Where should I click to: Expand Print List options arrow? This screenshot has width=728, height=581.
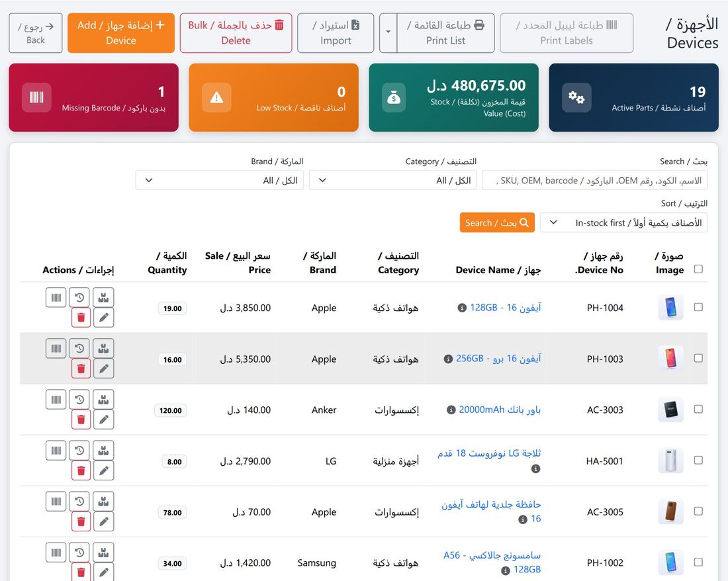[388, 32]
